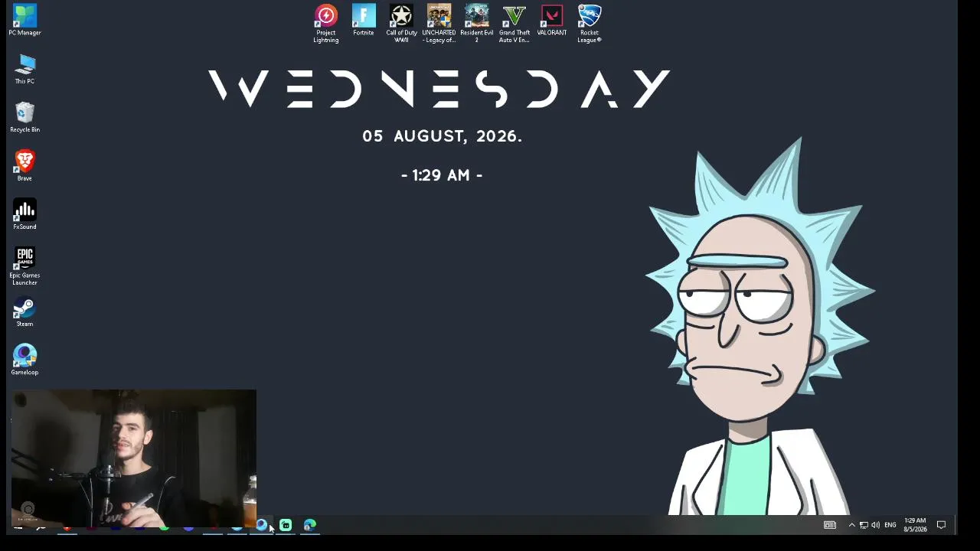Select the Brave browser shortcut
This screenshot has height=551, width=980.
click(x=24, y=166)
